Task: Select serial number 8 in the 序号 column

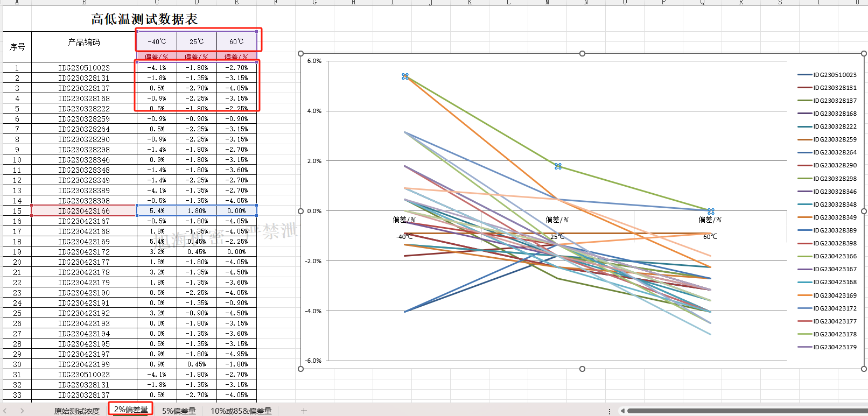Action: (x=17, y=139)
